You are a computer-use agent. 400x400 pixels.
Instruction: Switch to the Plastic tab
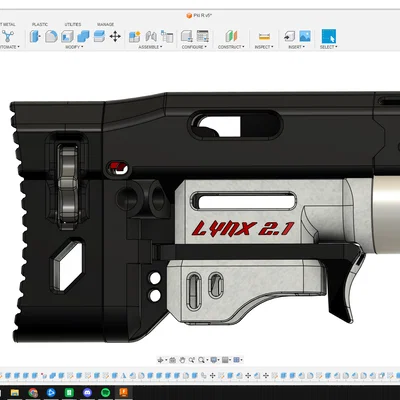[x=40, y=24]
